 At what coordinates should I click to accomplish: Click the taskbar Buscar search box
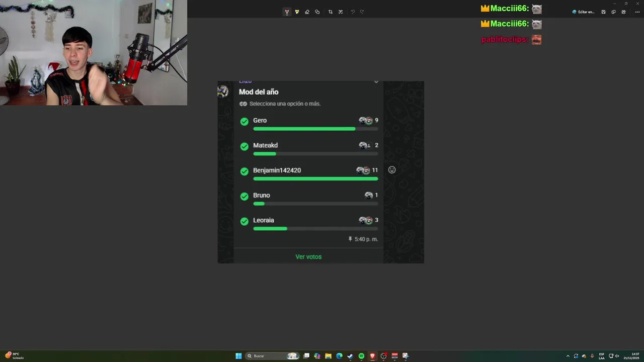272,356
